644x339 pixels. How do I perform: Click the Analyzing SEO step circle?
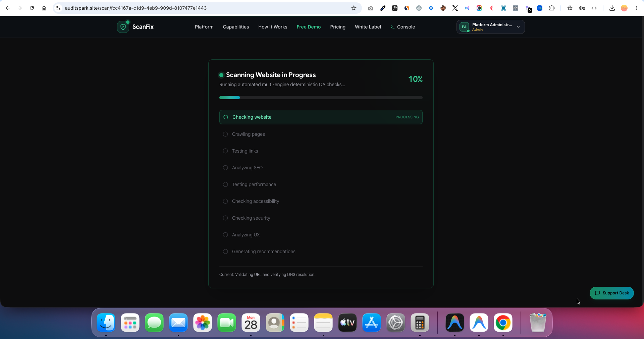(225, 168)
